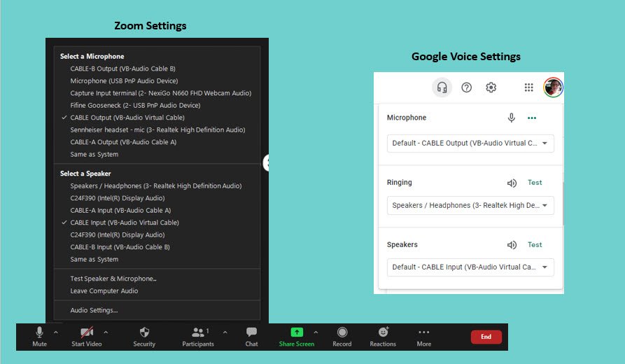Click the Test link in the Ringing row
This screenshot has height=364, width=625.
535,183
